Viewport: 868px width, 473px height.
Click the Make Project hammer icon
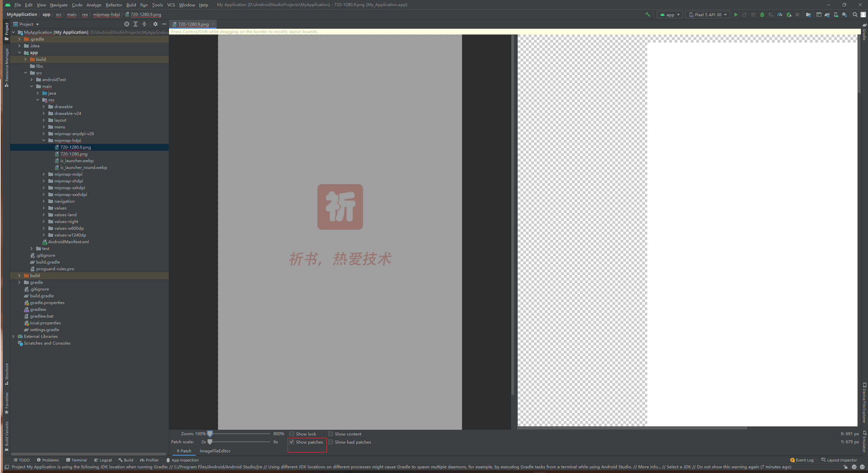click(648, 15)
